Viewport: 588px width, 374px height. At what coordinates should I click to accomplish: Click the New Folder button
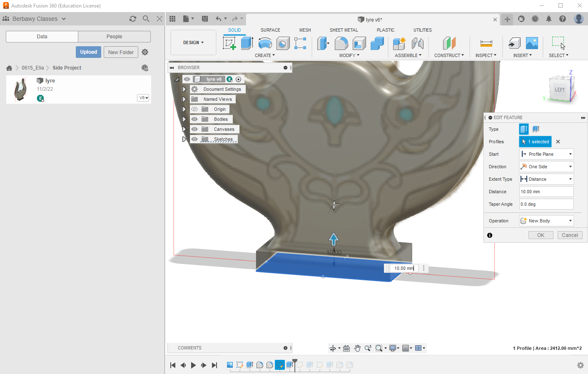121,52
